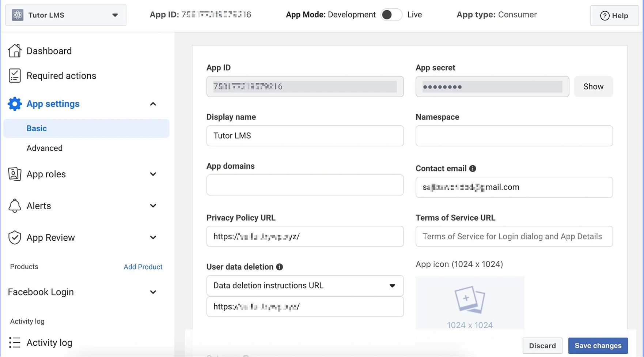This screenshot has height=357, width=644.
Task: Focus the App secret field
Action: click(x=492, y=87)
